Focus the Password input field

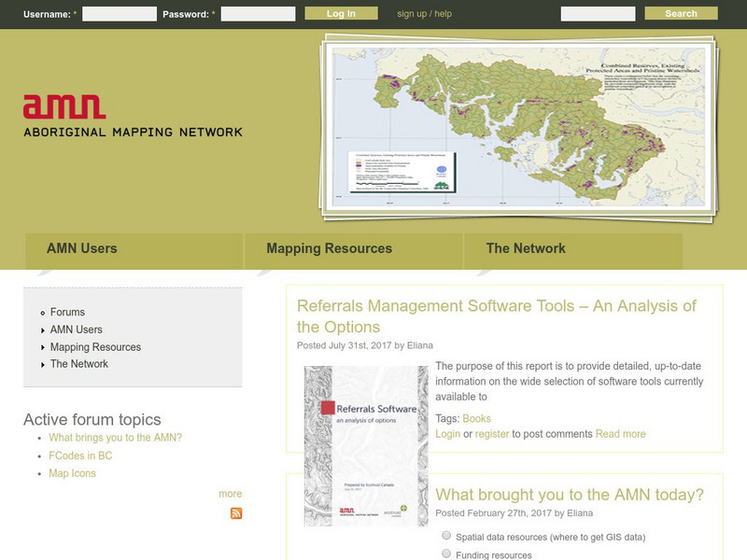[x=258, y=14]
